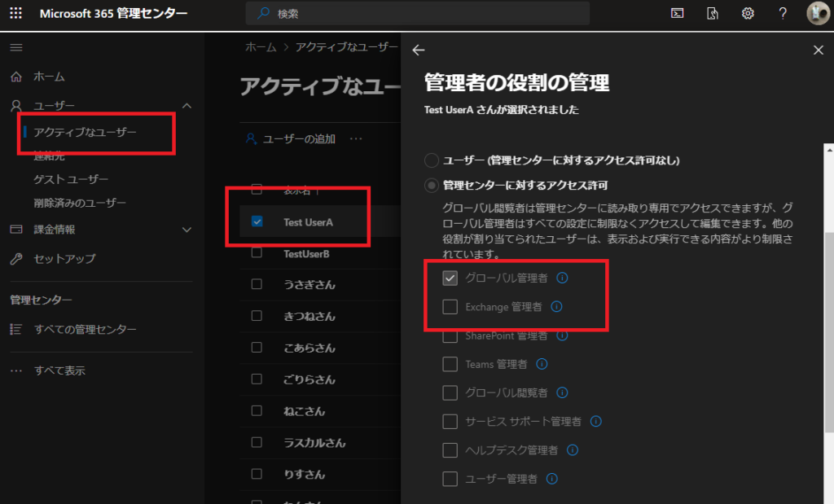Select the りすさん row checkbox
The height and width of the screenshot is (504, 834).
[257, 474]
